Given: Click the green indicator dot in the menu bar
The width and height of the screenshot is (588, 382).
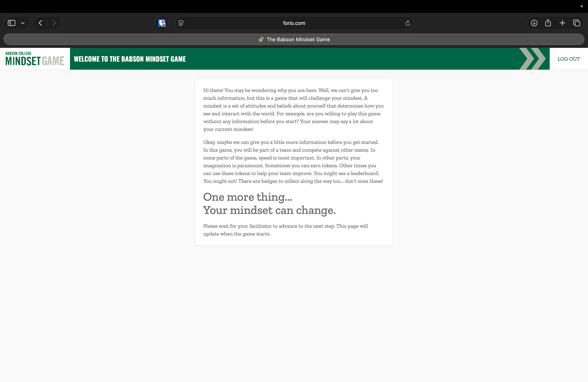Looking at the screenshot, I should [x=582, y=6].
